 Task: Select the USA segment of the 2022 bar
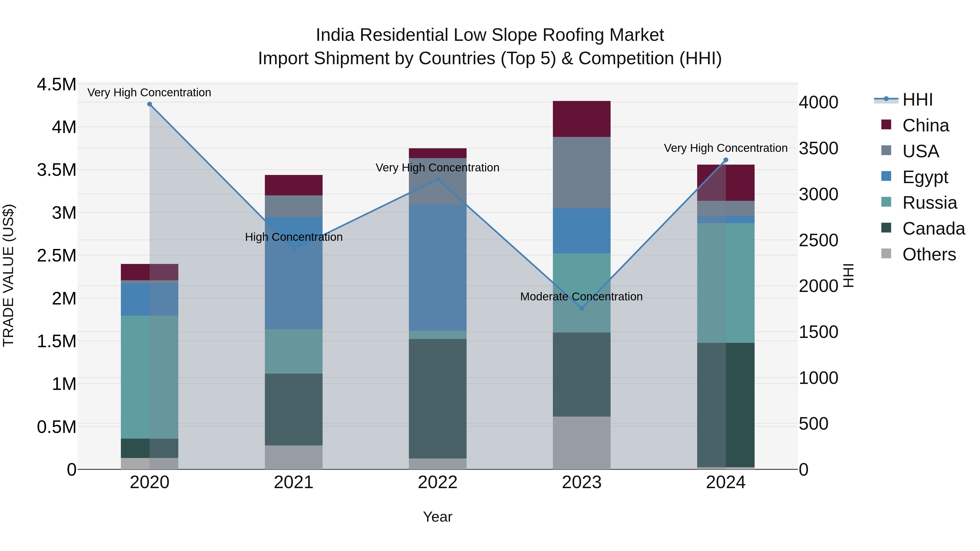(437, 181)
